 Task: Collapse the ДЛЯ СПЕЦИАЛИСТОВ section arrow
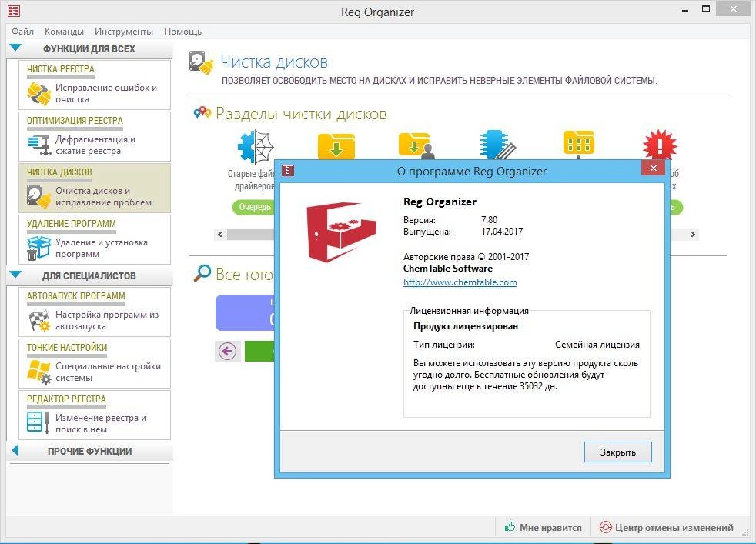tap(15, 275)
